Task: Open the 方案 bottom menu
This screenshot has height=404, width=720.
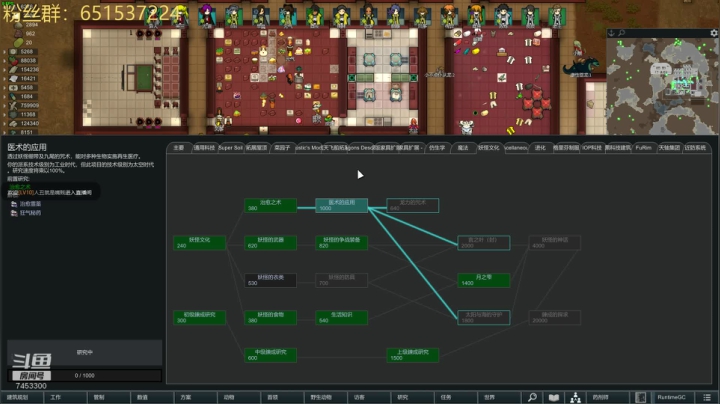Action: [x=196, y=398]
